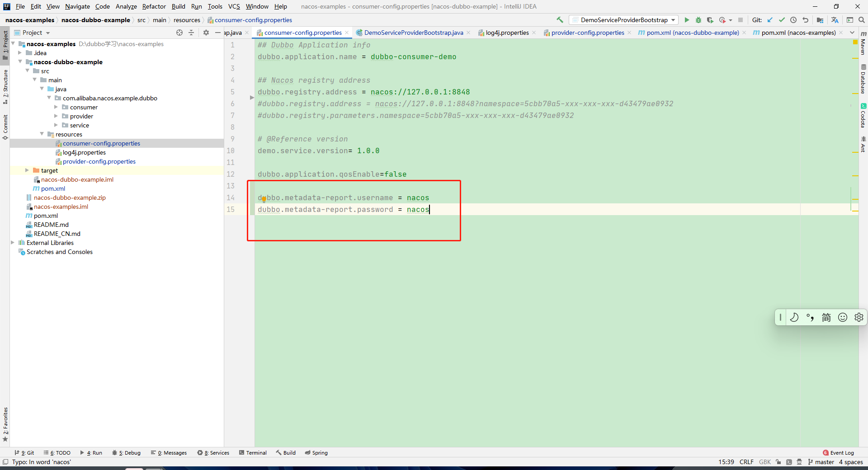This screenshot has width=868, height=470.
Task: Click the master Git branch widget
Action: pyautogui.click(x=821, y=462)
